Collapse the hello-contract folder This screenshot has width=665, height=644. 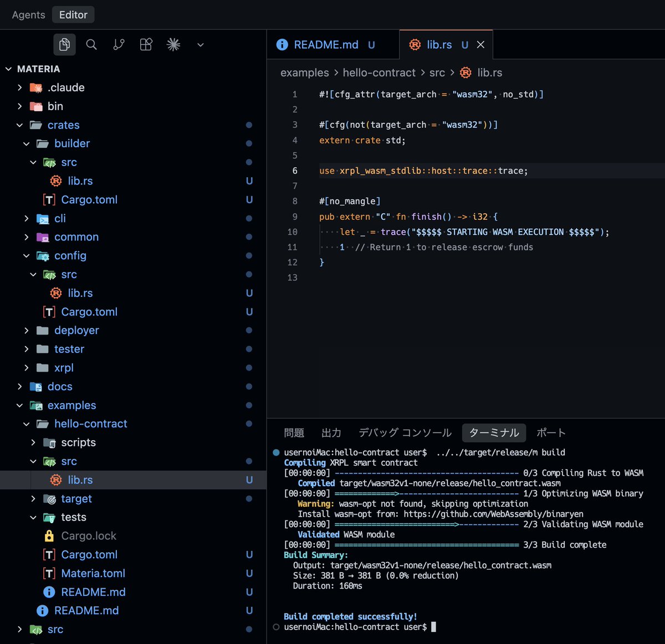pyautogui.click(x=26, y=424)
